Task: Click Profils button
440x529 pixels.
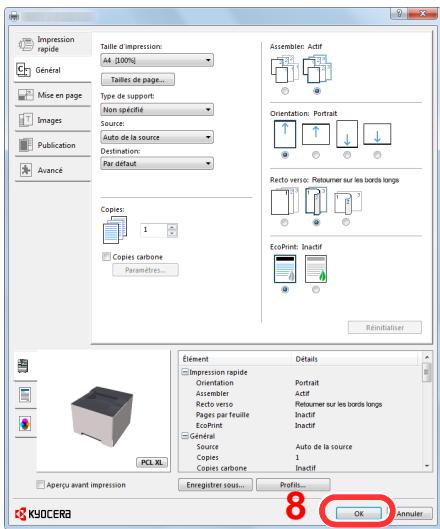Action: (293, 485)
